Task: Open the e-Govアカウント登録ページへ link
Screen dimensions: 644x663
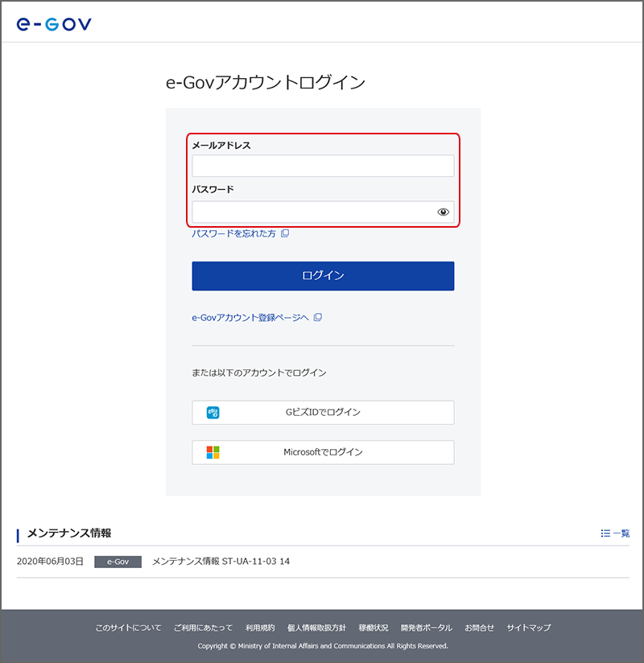Action: (250, 318)
